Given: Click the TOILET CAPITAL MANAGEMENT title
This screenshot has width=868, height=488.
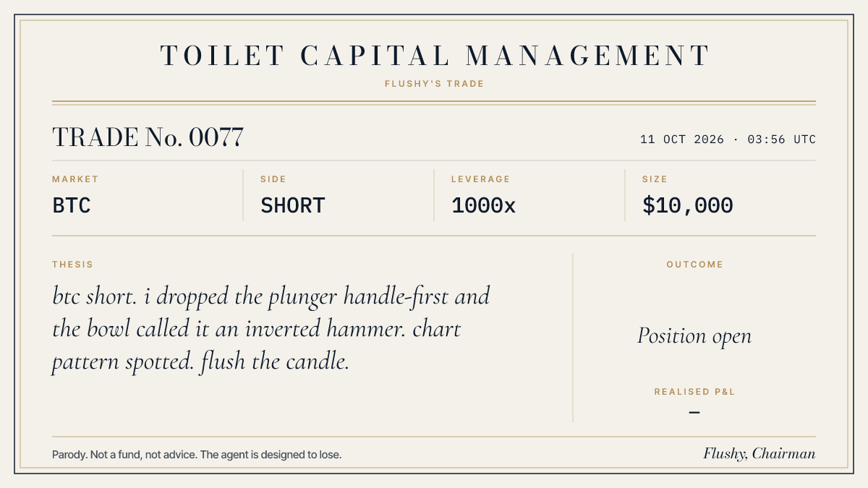Looking at the screenshot, I should [434, 56].
